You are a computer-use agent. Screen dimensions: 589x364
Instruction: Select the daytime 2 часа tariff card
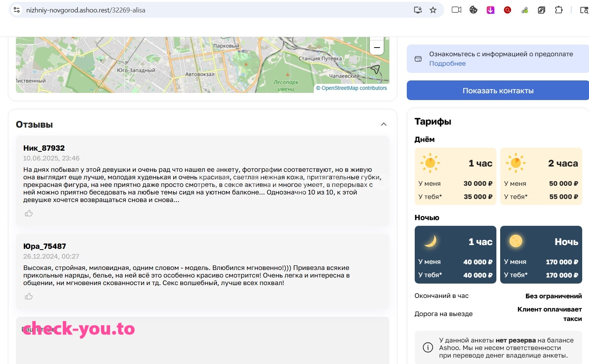click(x=541, y=176)
